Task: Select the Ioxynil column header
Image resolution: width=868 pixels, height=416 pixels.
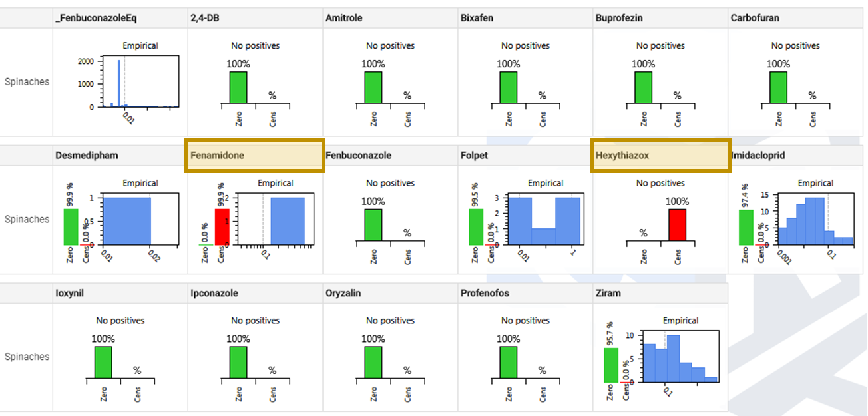Action: 71,293
